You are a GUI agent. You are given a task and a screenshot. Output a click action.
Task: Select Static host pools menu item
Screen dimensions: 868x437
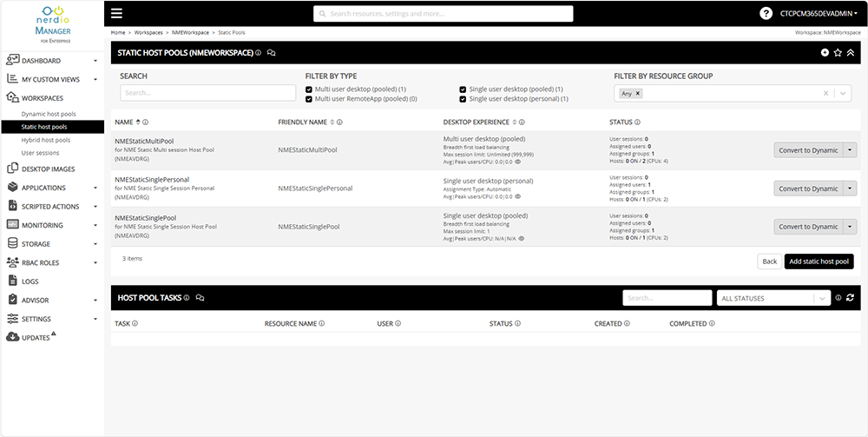point(53,127)
